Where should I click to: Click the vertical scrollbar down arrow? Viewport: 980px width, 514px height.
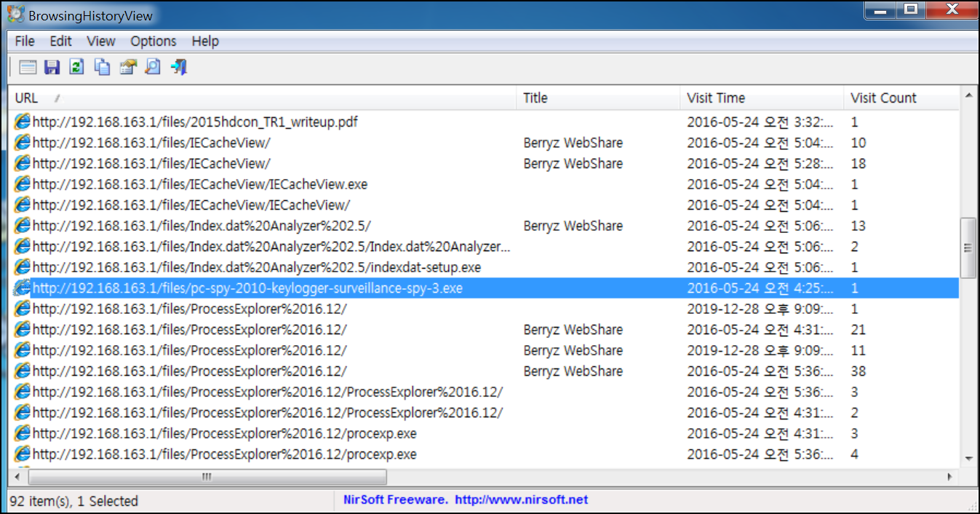pos(968,458)
